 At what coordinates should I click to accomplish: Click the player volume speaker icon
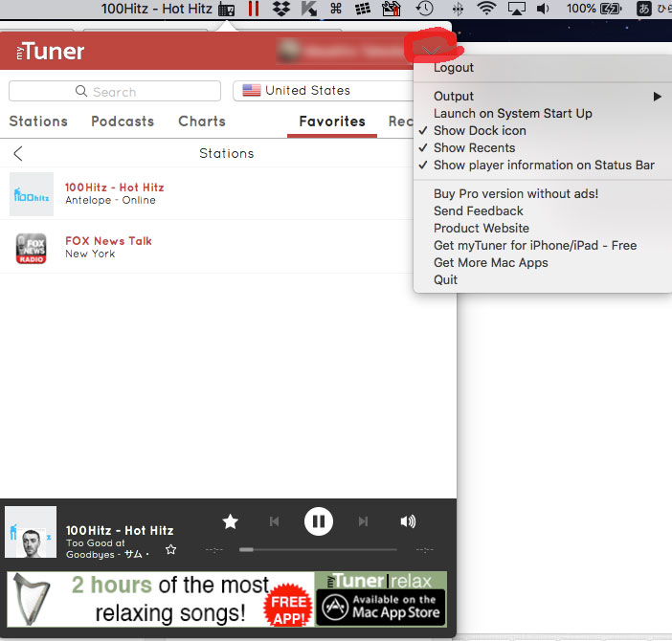pos(408,521)
